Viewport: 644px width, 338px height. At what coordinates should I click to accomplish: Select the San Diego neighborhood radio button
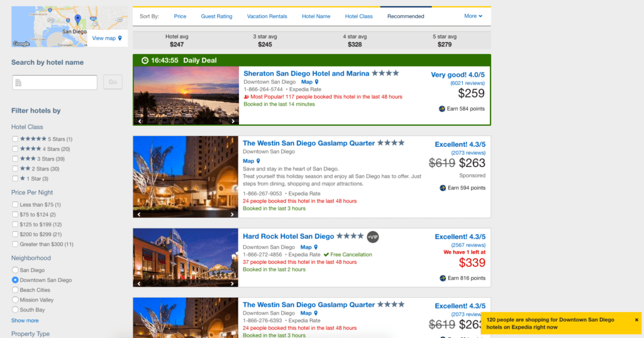[15, 270]
